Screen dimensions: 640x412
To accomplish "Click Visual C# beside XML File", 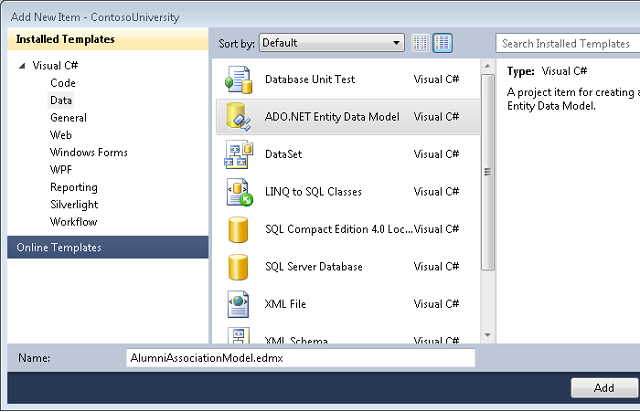I will tap(436, 304).
